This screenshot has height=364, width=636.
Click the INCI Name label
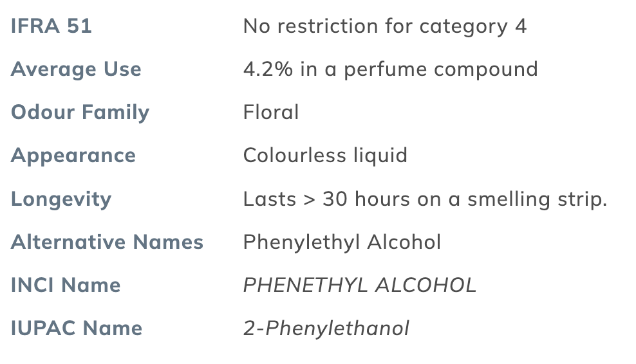click(x=65, y=286)
